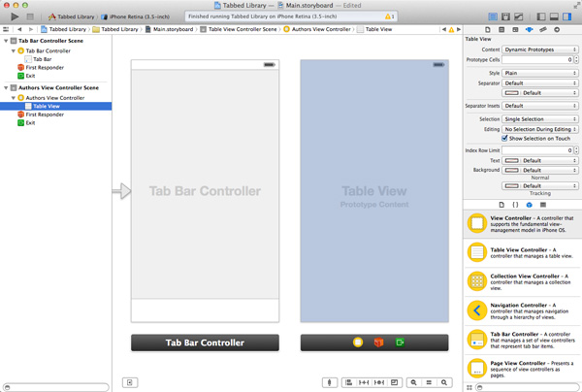Image resolution: width=582 pixels, height=392 pixels.
Task: Reset canvas zoom to actual size
Action: (429, 382)
